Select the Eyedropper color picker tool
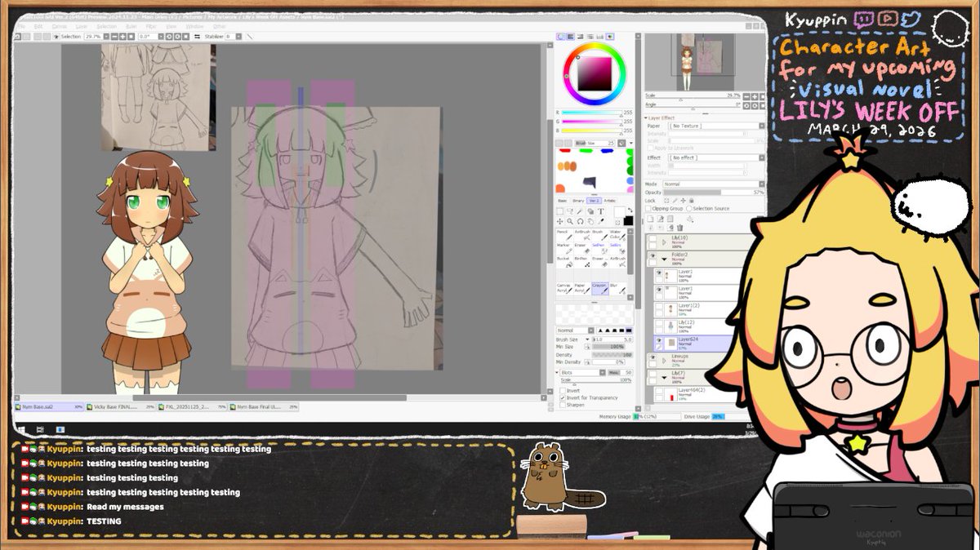The width and height of the screenshot is (980, 550). tap(600, 221)
